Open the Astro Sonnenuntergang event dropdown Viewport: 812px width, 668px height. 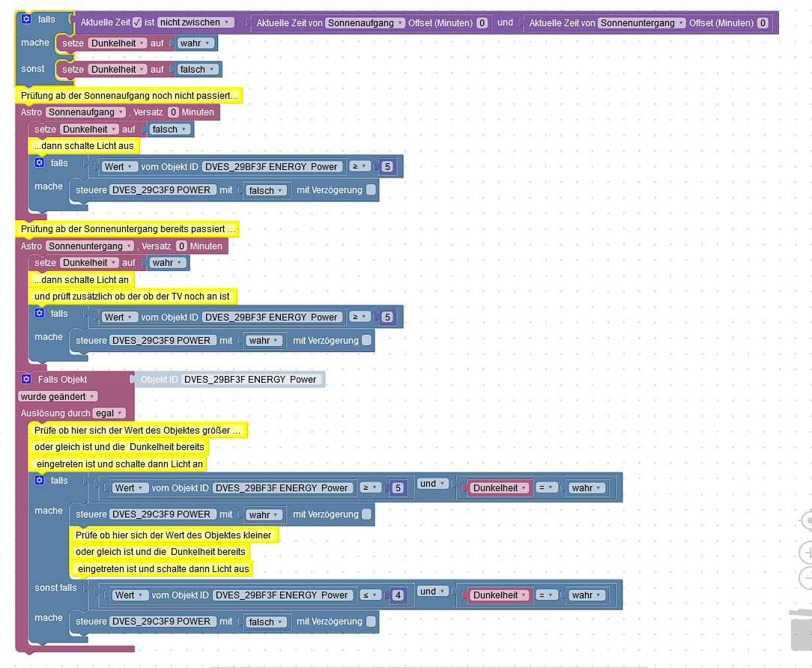[90, 246]
